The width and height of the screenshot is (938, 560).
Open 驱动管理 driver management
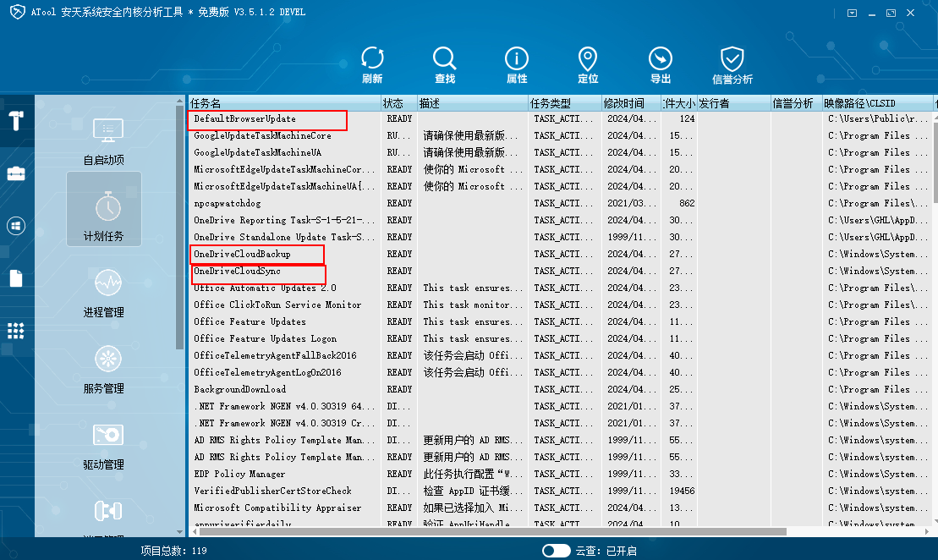(x=104, y=447)
